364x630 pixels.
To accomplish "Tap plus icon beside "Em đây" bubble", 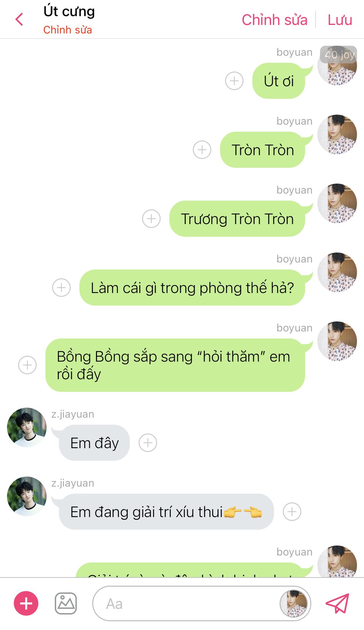I will coord(148,443).
